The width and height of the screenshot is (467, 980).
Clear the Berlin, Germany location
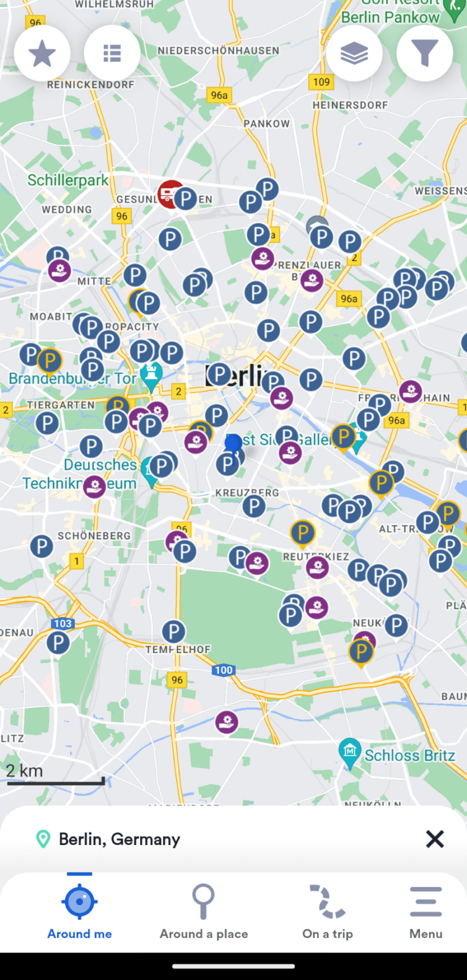[435, 839]
